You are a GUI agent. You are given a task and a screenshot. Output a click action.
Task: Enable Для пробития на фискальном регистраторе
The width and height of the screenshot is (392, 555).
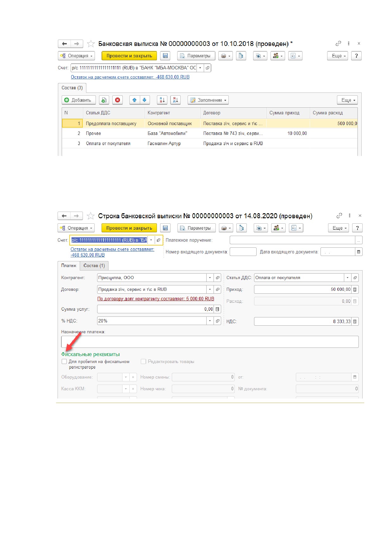(x=64, y=361)
